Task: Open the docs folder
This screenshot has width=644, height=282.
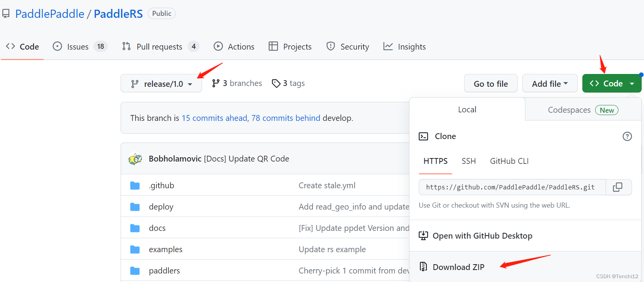Action: click(x=157, y=228)
